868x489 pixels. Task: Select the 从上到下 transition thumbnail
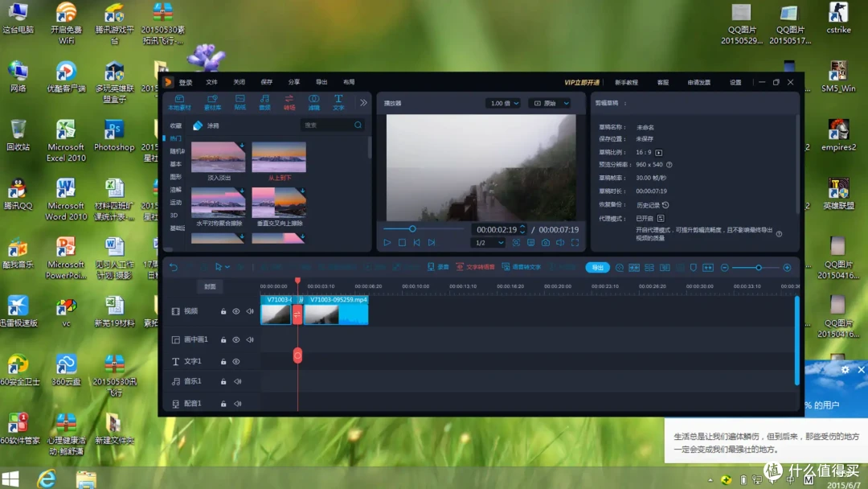click(x=279, y=158)
